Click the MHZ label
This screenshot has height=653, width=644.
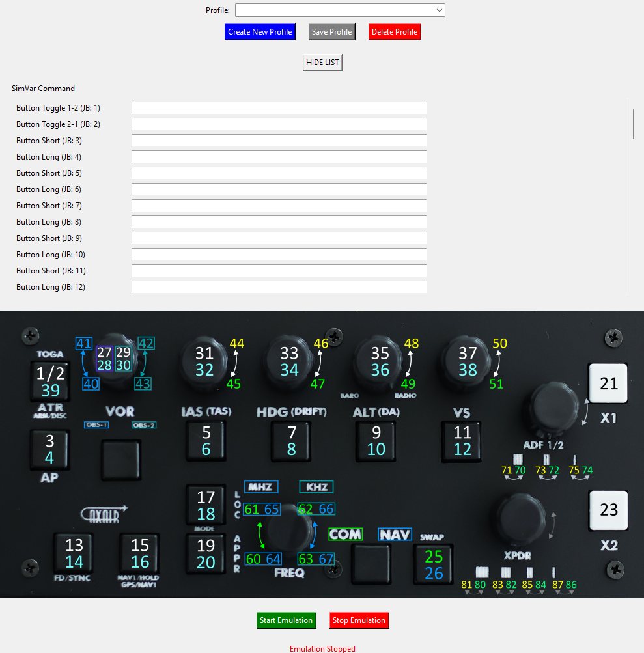click(260, 487)
